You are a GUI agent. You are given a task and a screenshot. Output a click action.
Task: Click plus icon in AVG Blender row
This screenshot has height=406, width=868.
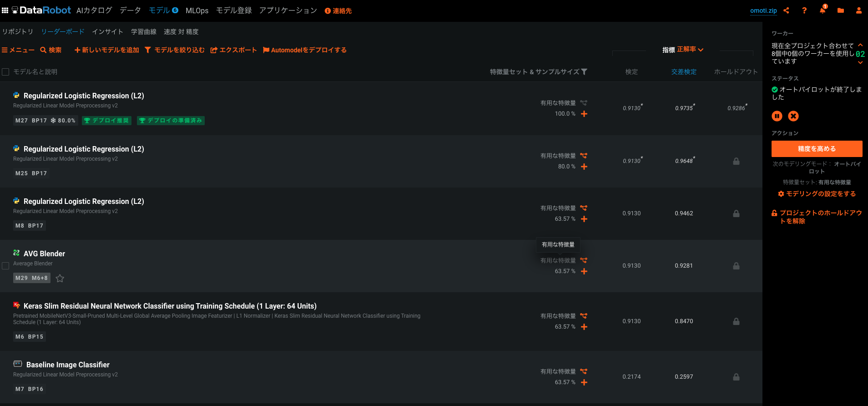(584, 271)
